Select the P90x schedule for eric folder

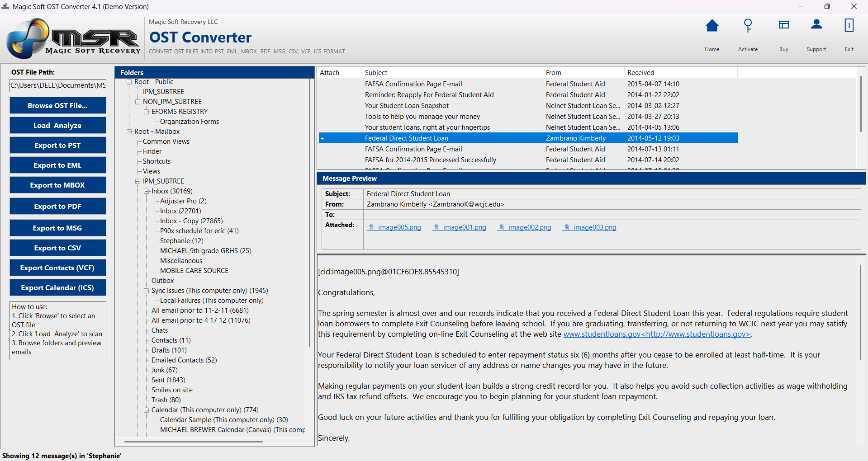(199, 231)
